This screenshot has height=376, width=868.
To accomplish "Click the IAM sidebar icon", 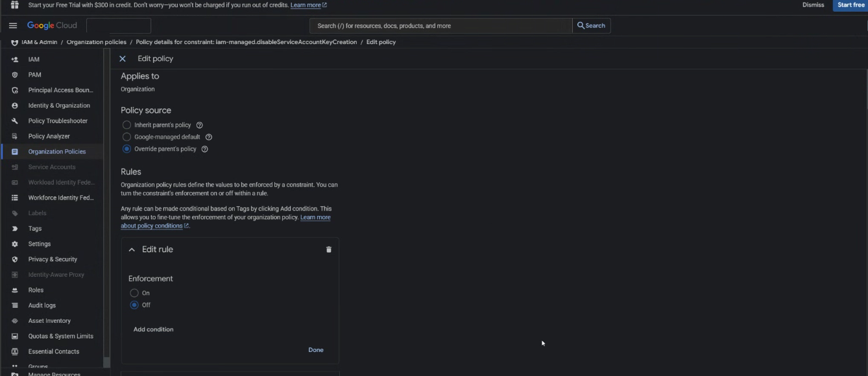I will [x=15, y=59].
